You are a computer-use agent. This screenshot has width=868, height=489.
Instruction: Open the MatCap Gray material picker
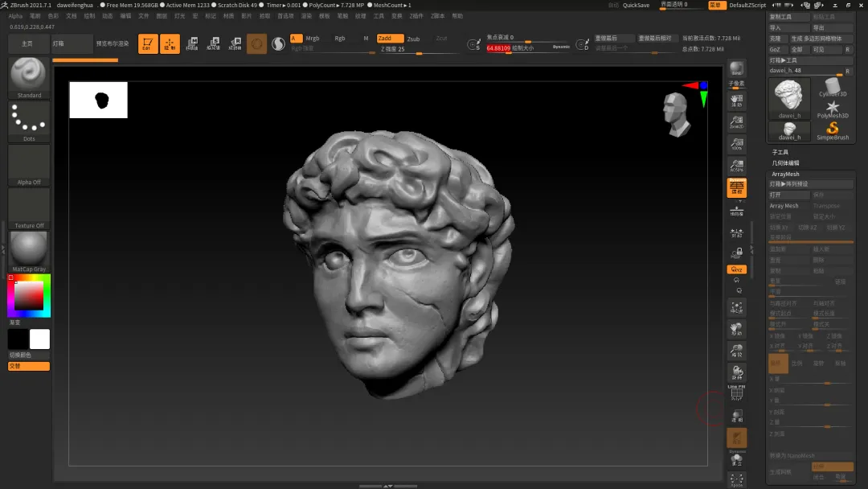coord(29,249)
